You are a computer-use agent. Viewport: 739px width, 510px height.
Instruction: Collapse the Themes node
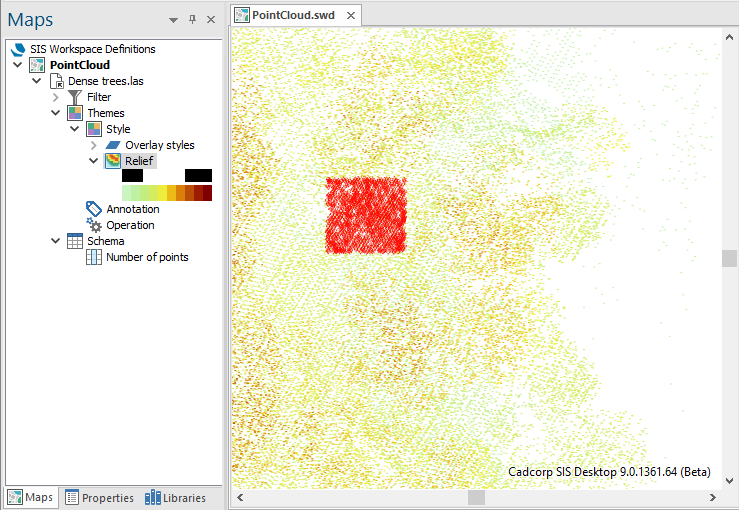(x=55, y=113)
